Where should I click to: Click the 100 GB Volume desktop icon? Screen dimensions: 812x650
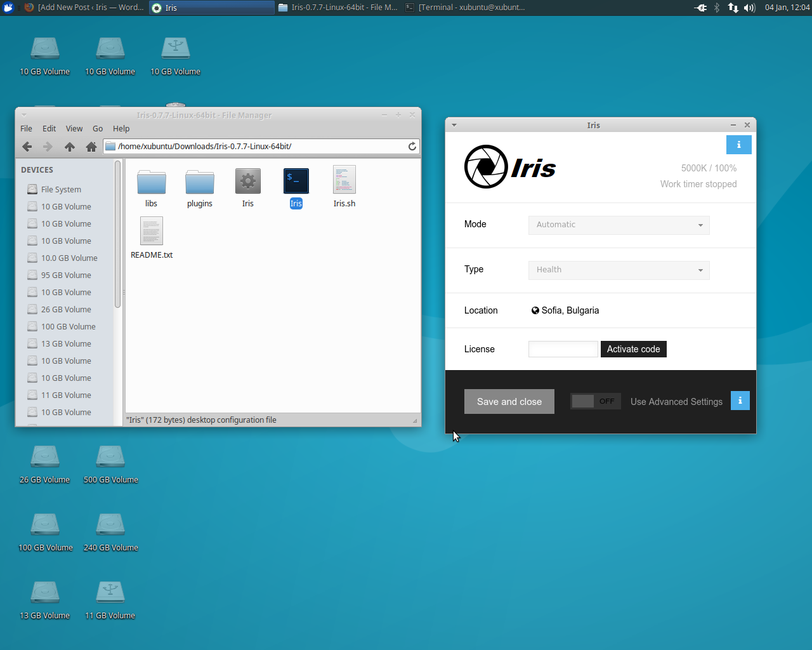tap(45, 532)
